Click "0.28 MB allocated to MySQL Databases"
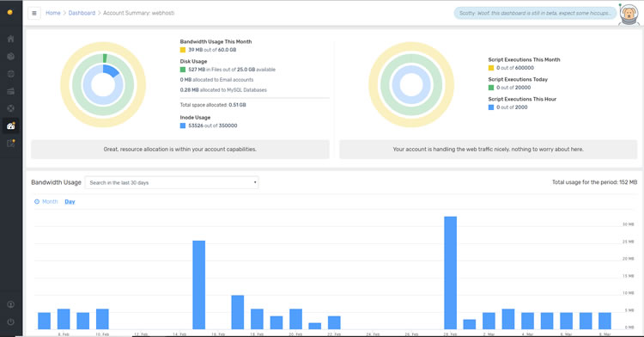Screen dimensions: 644x337 (223, 90)
